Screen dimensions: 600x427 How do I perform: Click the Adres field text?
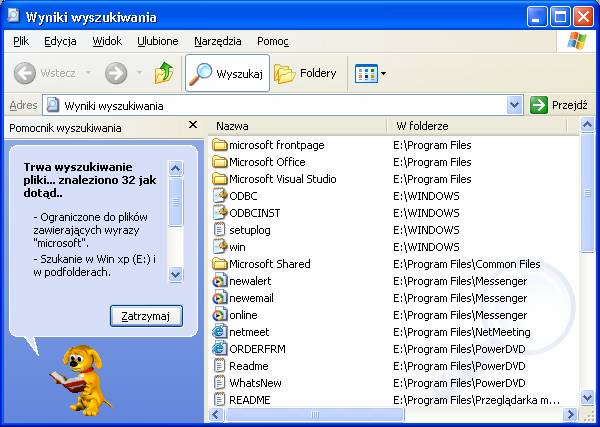(x=114, y=106)
